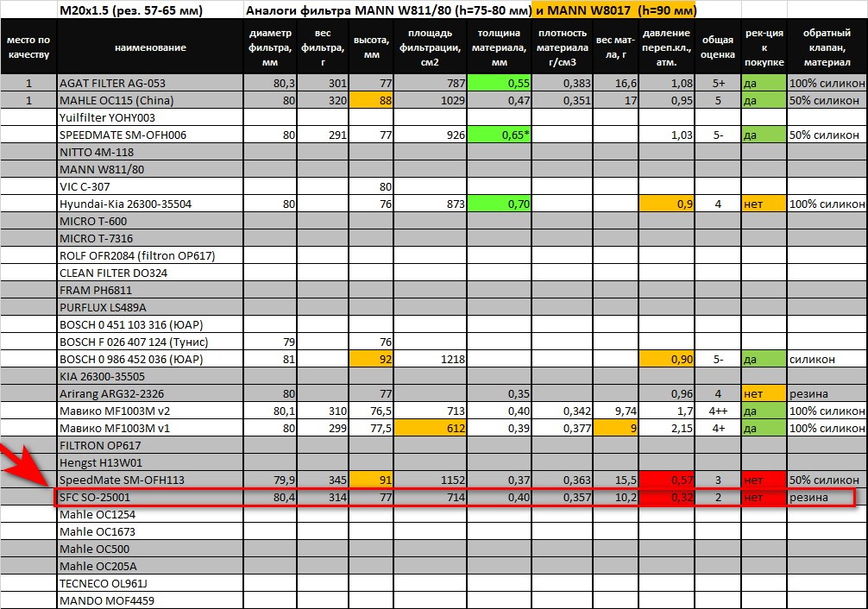Click the 'обратный клапан, материал' header
This screenshot has height=609, width=868.
pos(827,48)
